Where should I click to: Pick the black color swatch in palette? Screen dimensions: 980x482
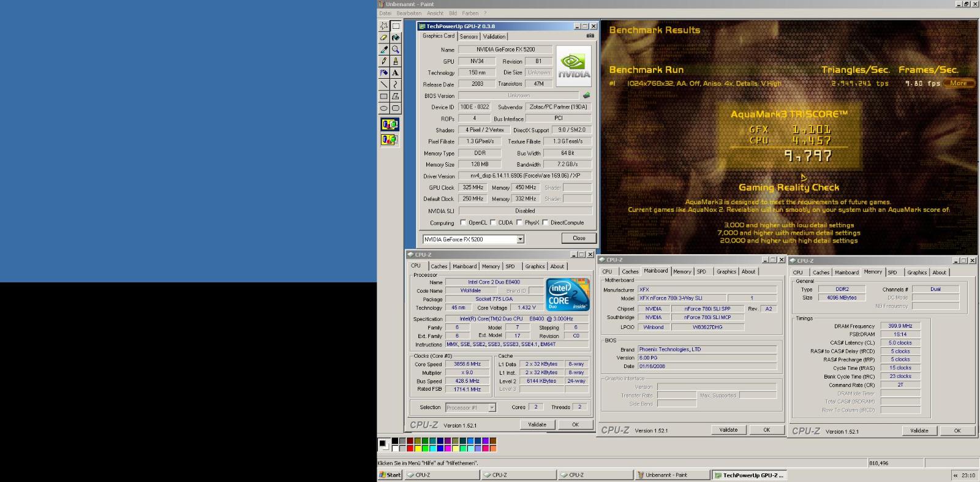click(395, 440)
